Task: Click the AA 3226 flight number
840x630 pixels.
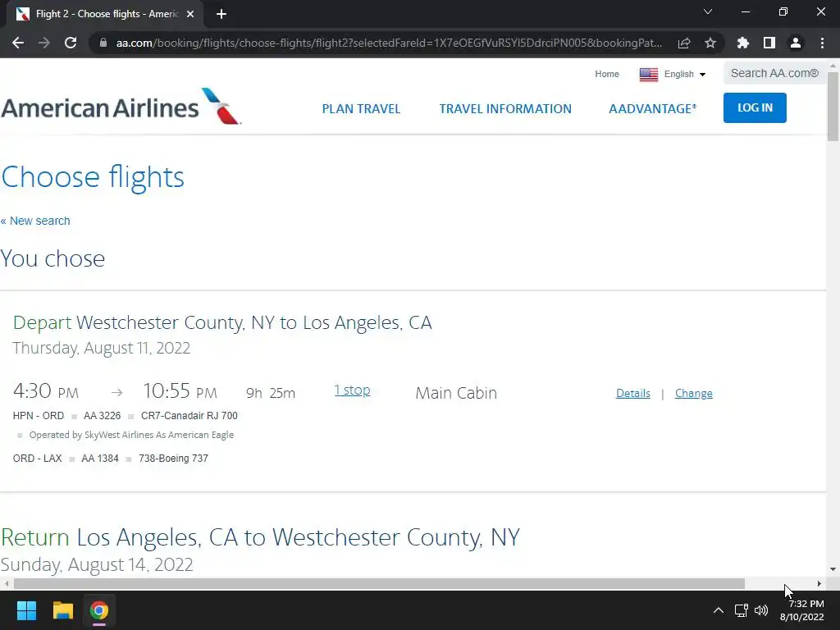Action: [102, 416]
